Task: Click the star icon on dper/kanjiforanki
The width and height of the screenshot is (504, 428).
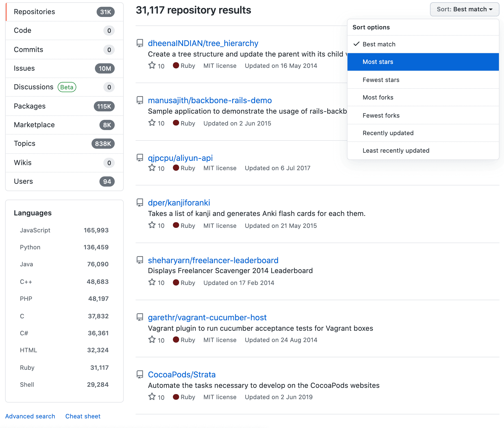Action: click(x=152, y=225)
